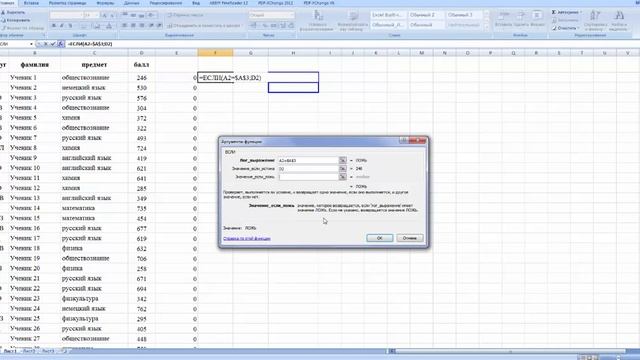Image resolution: width=640 pixels, height=360 pixels.
Task: Open the Разметка страницы ribbon tab
Action: (x=68, y=3)
